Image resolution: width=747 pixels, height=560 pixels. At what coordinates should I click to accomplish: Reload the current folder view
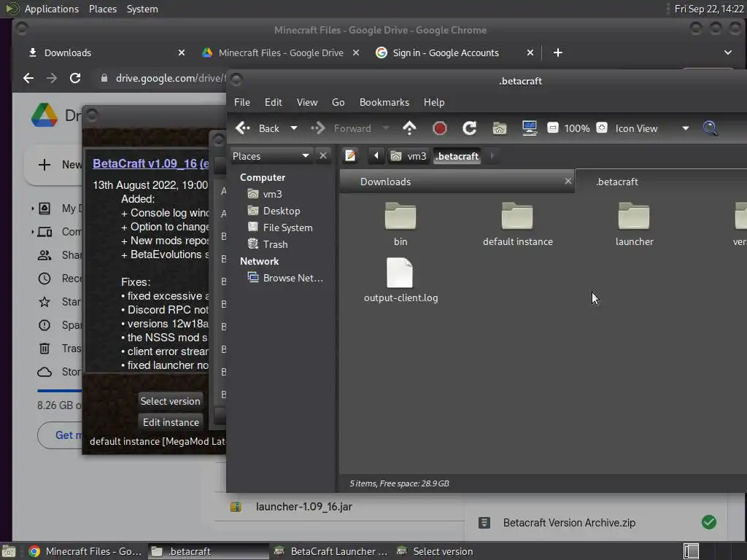point(470,128)
